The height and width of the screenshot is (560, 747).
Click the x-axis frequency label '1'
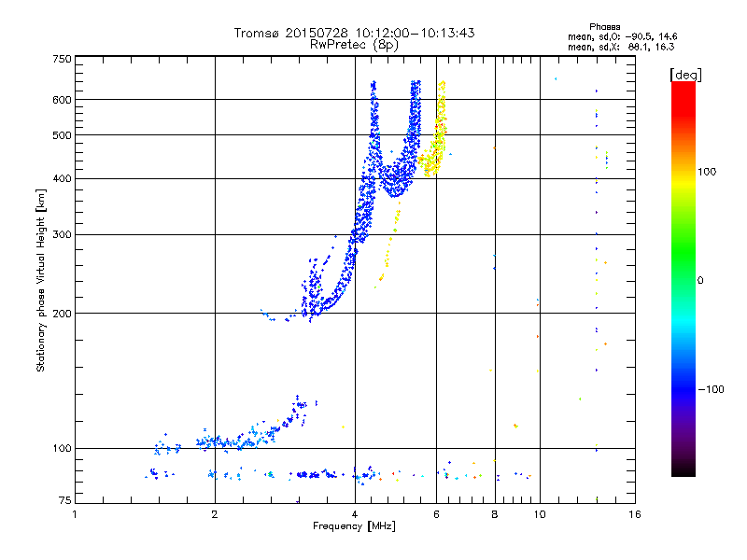click(75, 514)
